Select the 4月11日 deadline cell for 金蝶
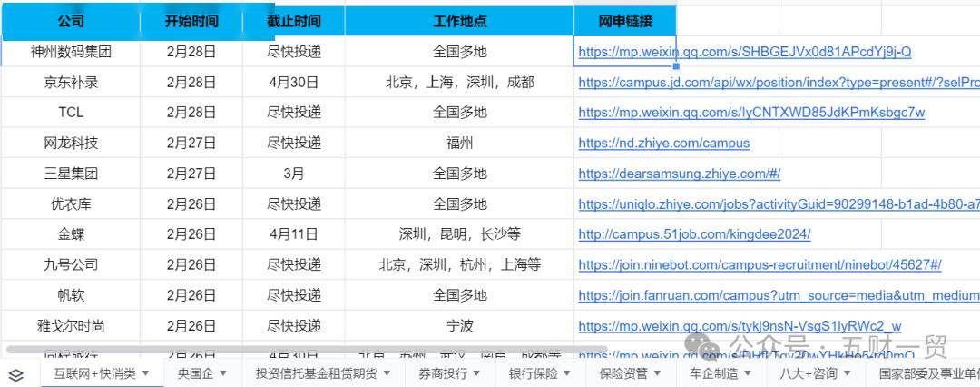 point(294,234)
